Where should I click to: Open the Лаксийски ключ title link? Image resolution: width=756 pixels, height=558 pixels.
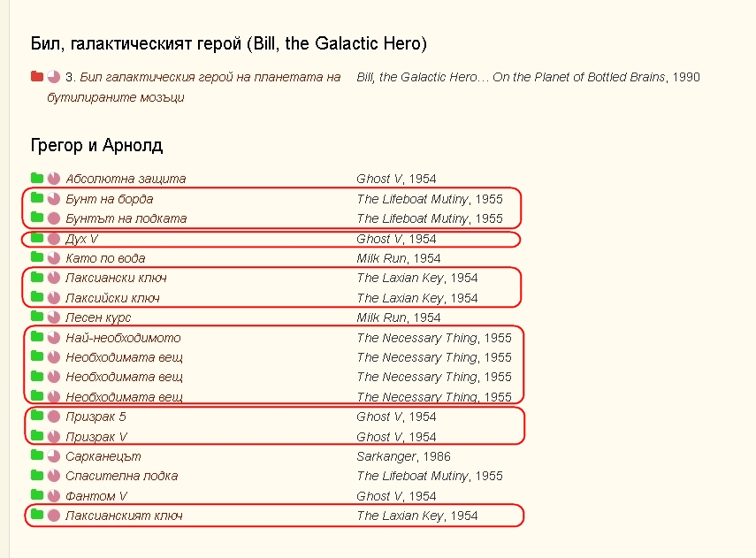point(113,298)
